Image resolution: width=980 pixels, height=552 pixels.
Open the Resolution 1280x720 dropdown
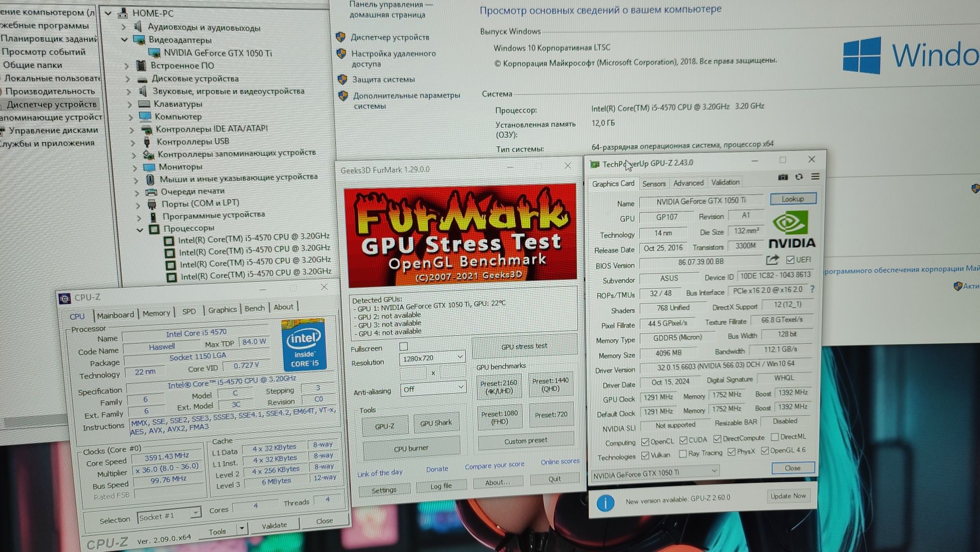tap(432, 357)
